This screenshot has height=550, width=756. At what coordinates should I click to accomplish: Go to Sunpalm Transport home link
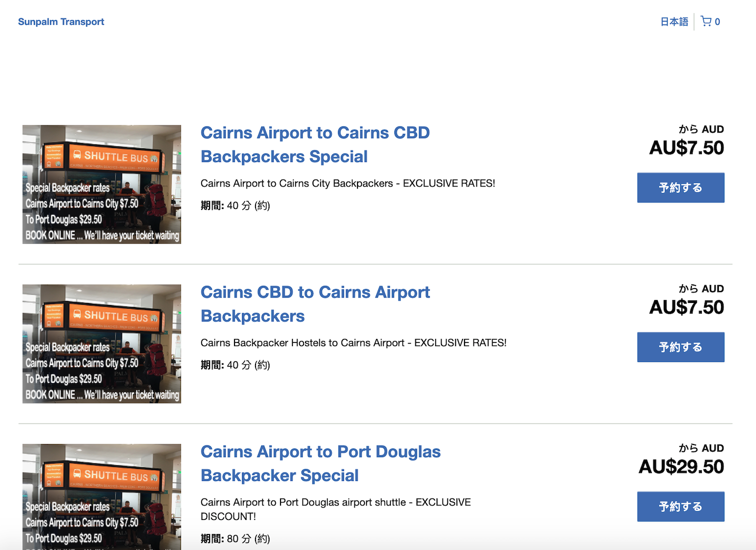(x=61, y=21)
